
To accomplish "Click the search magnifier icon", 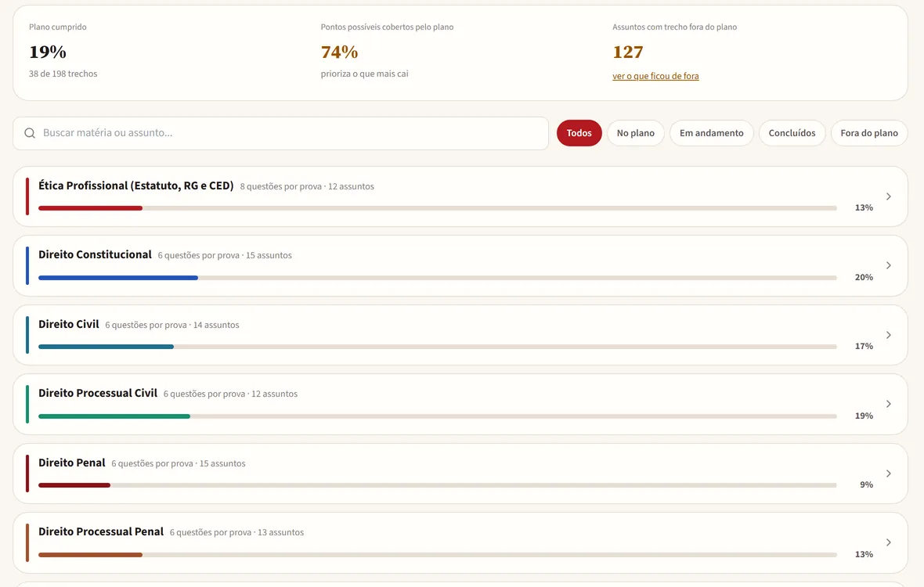I will click(30, 133).
